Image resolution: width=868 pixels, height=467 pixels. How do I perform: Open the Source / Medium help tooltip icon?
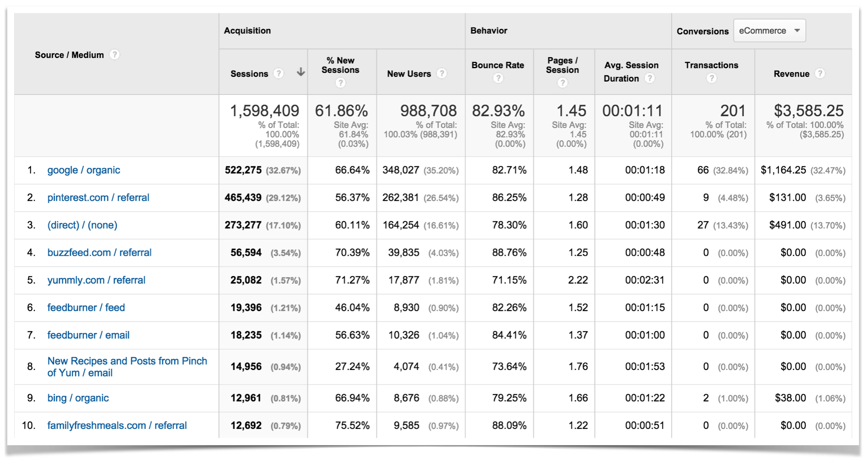point(115,55)
